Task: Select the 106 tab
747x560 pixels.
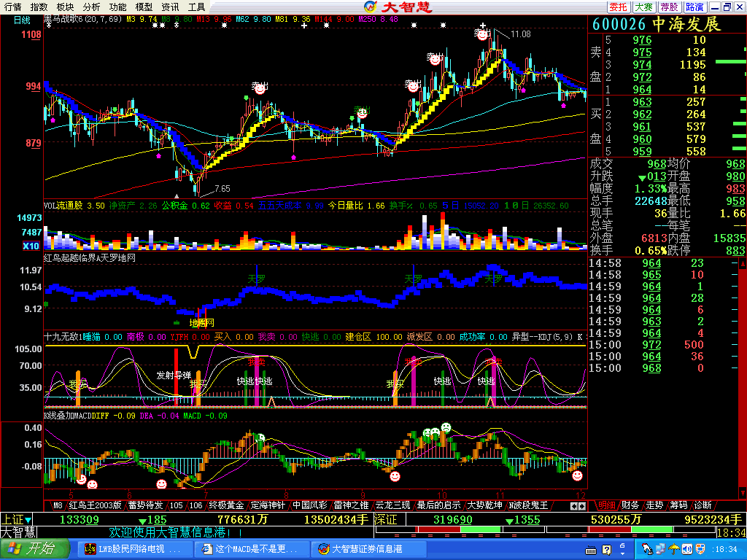Action: point(196,505)
